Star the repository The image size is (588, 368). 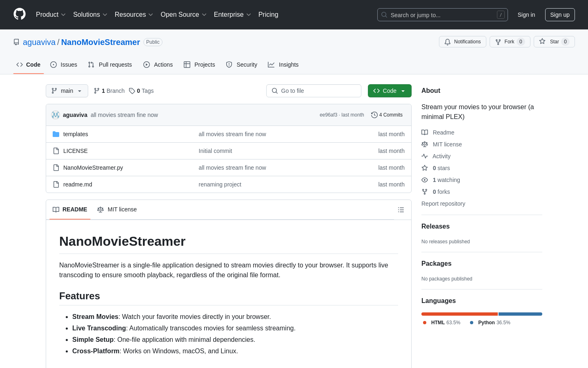click(x=554, y=42)
